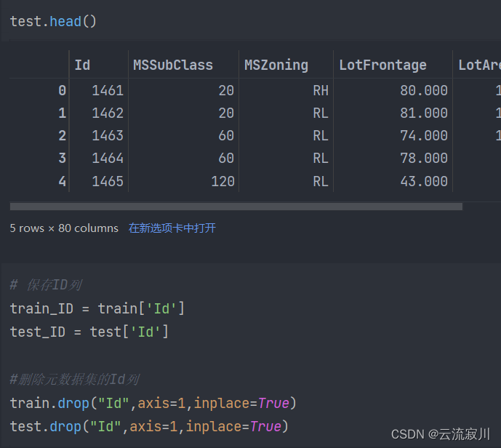501x448 pixels.
Task: Open table in new tab link
Action: (x=172, y=228)
